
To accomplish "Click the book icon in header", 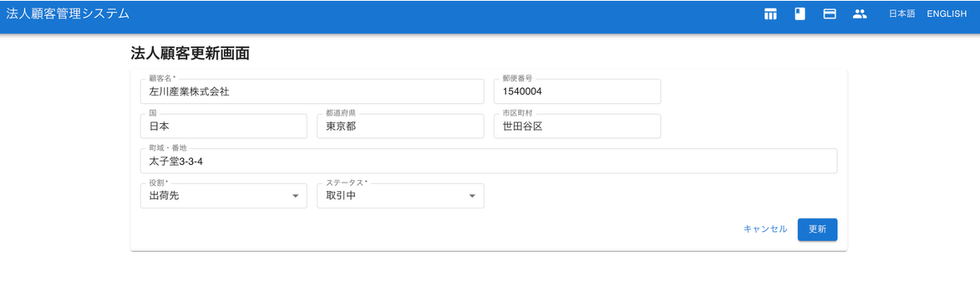I will click(x=800, y=14).
